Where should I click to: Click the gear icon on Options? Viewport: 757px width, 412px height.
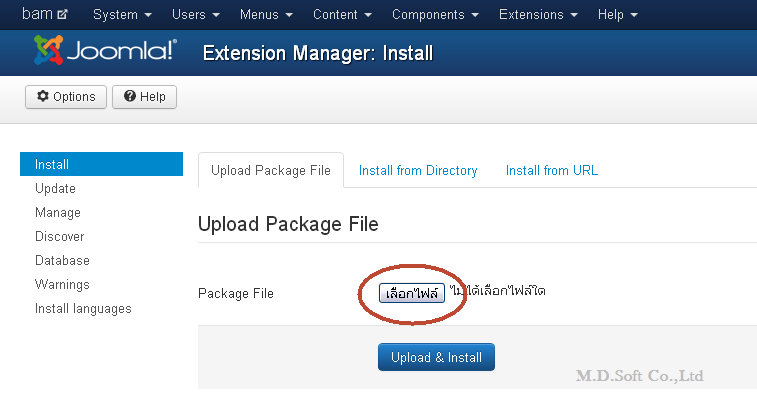coord(43,96)
